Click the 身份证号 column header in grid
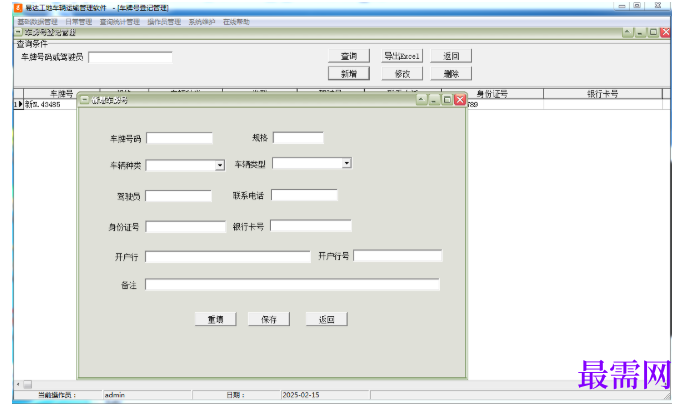Screen dimensions: 690x406 pos(492,93)
